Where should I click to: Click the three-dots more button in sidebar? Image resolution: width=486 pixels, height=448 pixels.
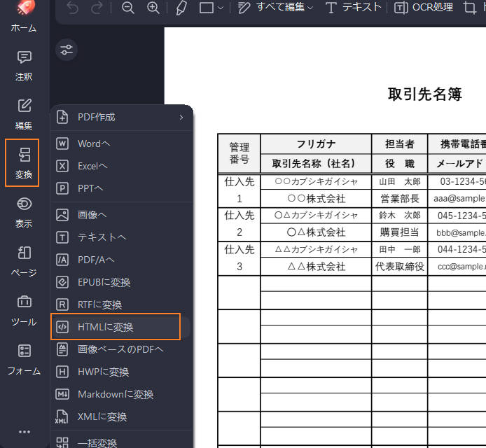pyautogui.click(x=25, y=432)
